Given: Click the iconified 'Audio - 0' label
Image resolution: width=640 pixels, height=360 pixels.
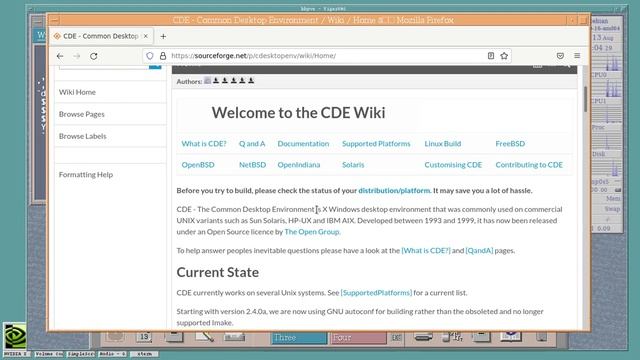Looking at the screenshot, I should [x=112, y=354].
